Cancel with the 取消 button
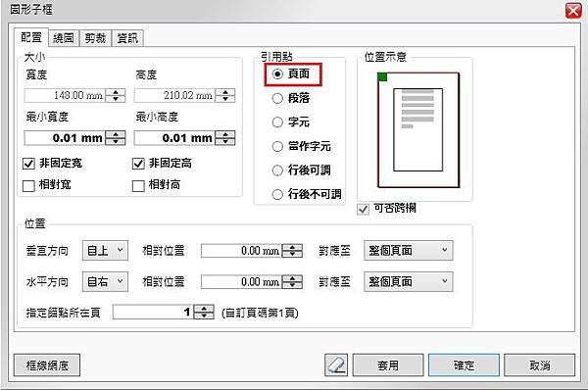 [x=539, y=365]
